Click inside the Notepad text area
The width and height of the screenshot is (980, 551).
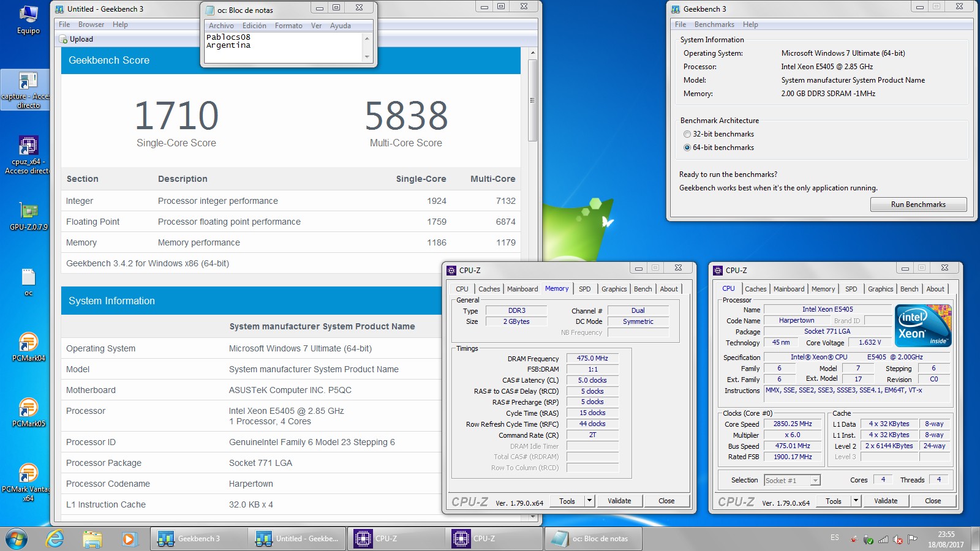pyautogui.click(x=284, y=47)
